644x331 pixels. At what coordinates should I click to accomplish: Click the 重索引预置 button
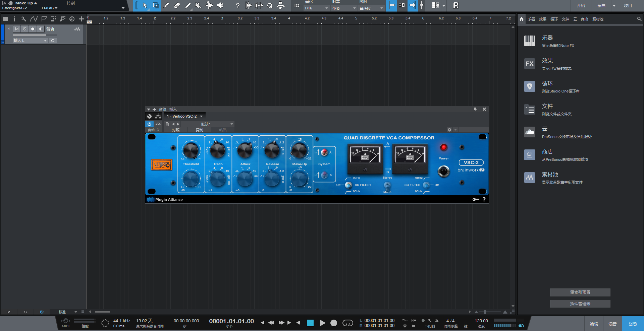pyautogui.click(x=580, y=292)
